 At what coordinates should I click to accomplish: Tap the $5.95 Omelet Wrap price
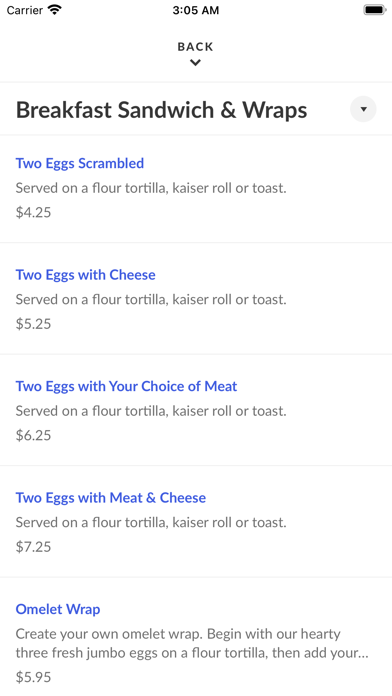[33, 677]
